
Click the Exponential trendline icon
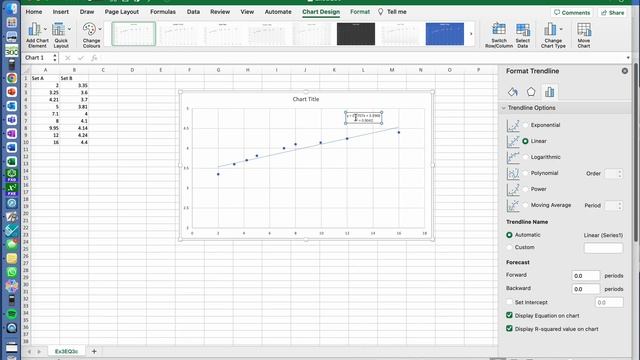[x=513, y=125]
